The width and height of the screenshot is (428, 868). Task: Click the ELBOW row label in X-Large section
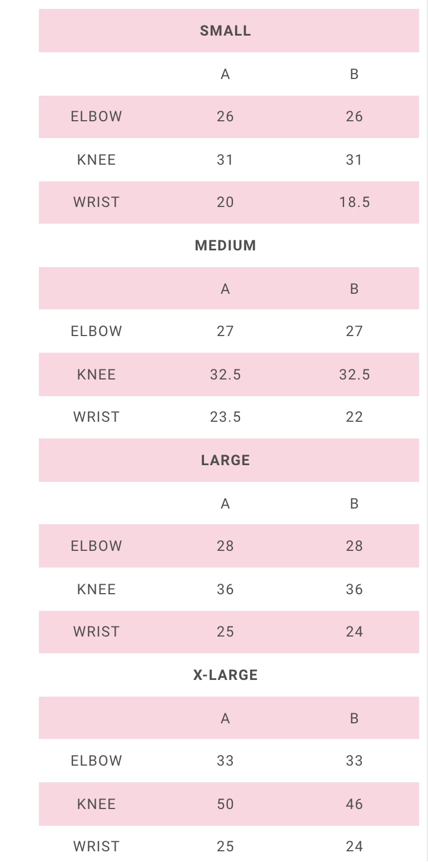click(96, 761)
